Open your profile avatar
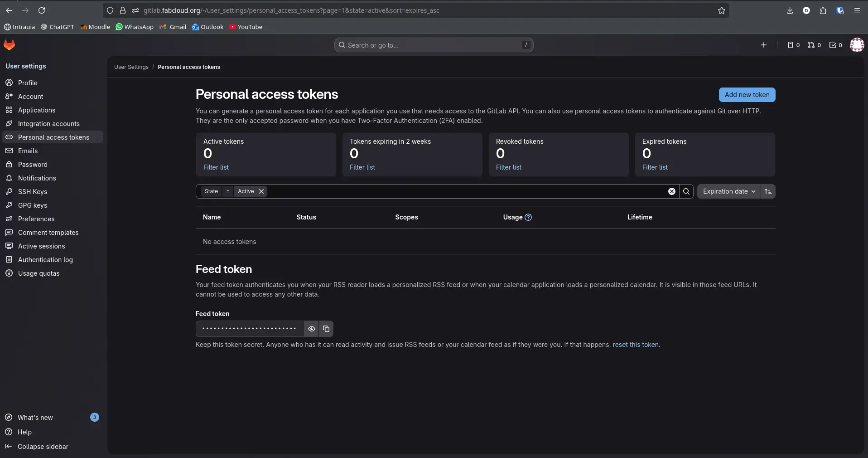The height and width of the screenshot is (458, 868). pyautogui.click(x=857, y=45)
